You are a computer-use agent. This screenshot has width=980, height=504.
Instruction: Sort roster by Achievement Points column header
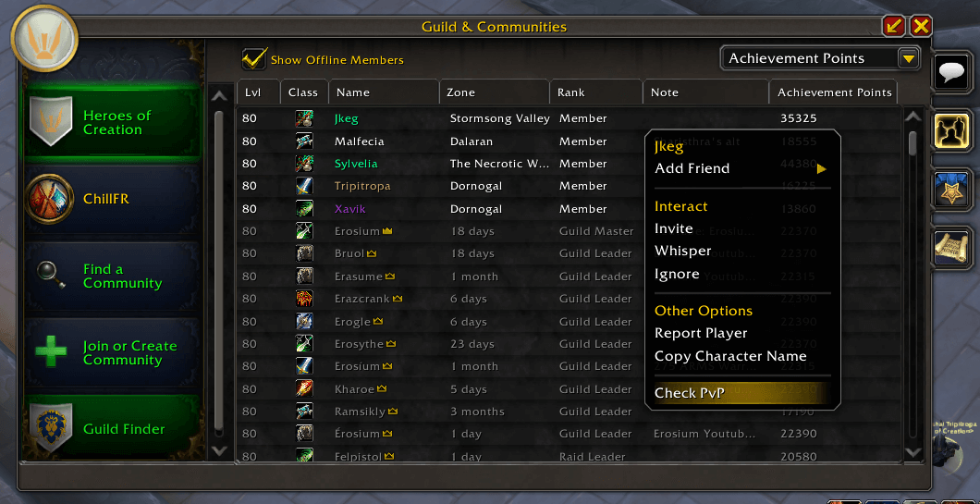point(834,92)
